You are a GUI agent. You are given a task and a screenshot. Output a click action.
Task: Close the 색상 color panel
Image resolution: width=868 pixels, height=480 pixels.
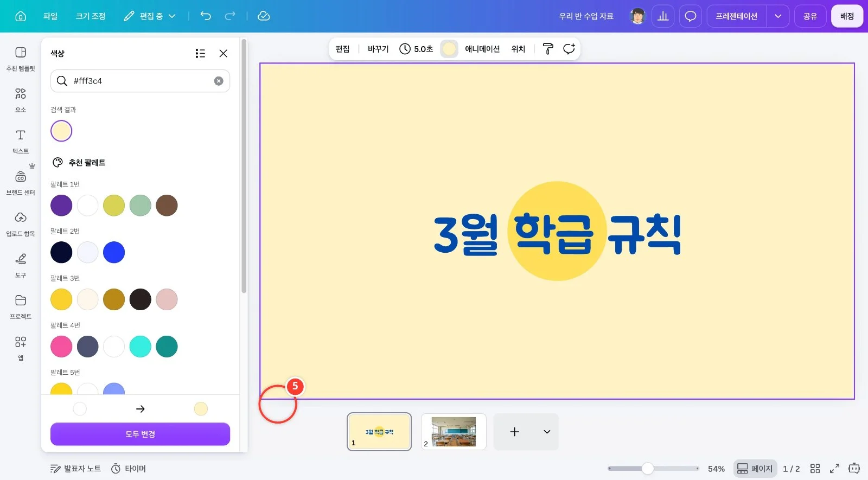224,53
